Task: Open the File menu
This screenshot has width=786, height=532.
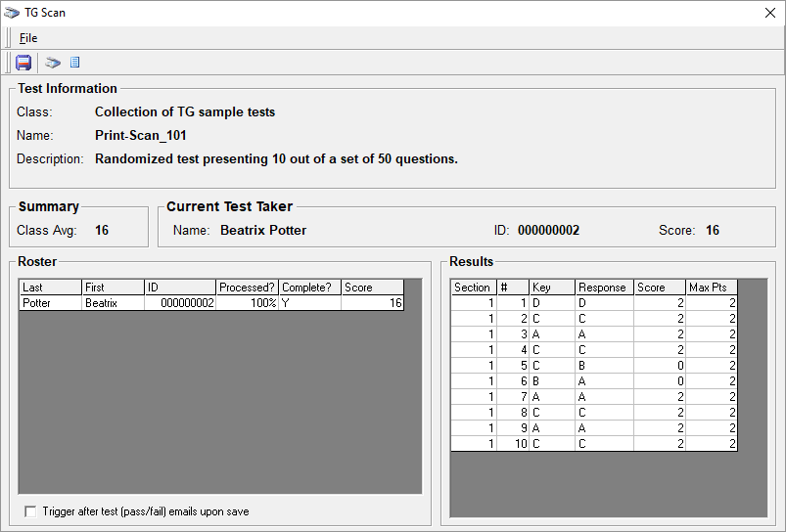Action: point(28,38)
